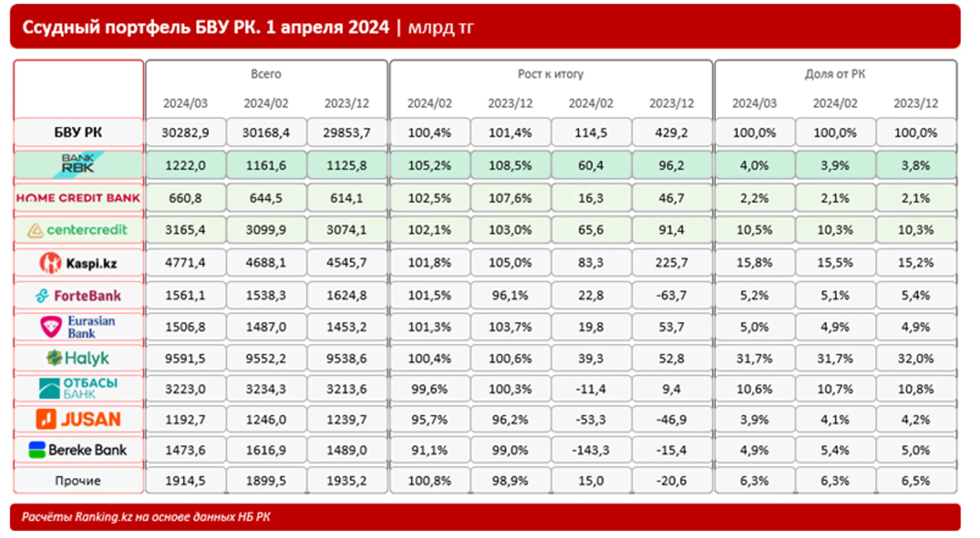Select the 105,2% cell

pos(429,165)
